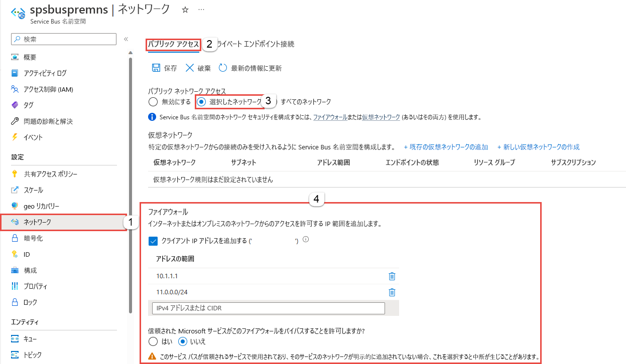Click the トピック topic icon
This screenshot has width=626, height=364.
click(x=15, y=354)
